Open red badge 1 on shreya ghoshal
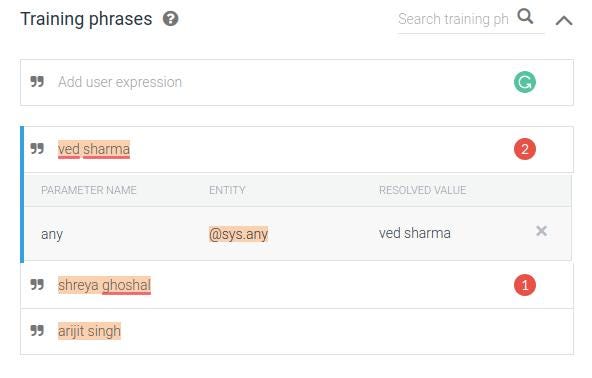The width and height of the screenshot is (592, 378). (524, 285)
